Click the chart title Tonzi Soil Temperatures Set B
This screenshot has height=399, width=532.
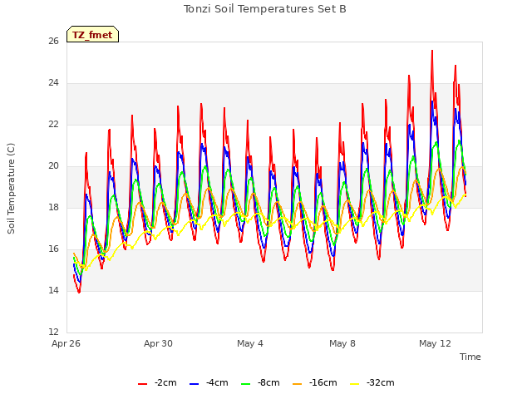tap(265, 9)
